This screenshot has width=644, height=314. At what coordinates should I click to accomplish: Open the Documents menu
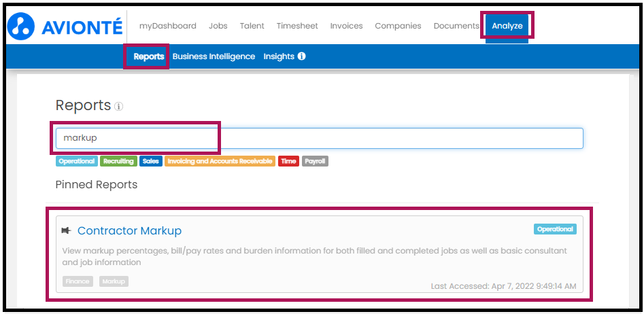(456, 26)
